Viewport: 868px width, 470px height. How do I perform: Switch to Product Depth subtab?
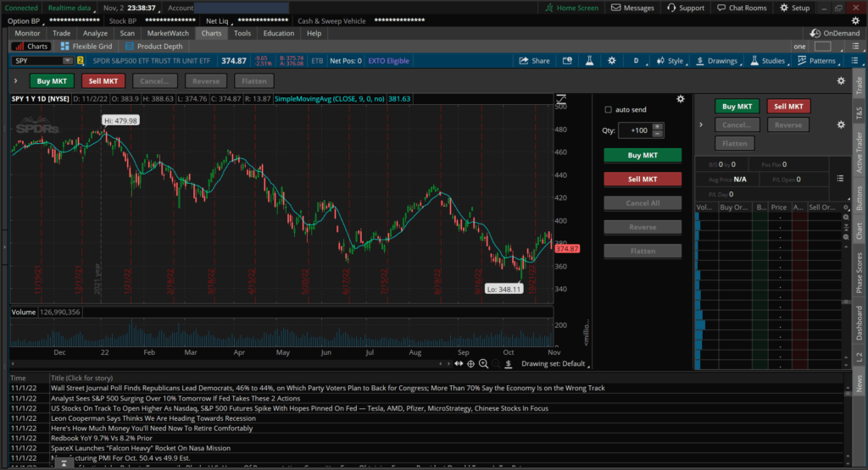point(154,47)
